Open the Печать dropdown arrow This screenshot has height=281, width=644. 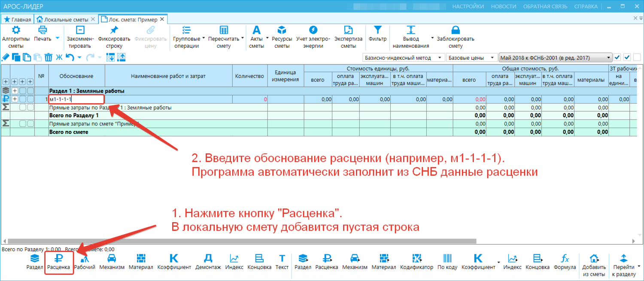[x=58, y=39]
